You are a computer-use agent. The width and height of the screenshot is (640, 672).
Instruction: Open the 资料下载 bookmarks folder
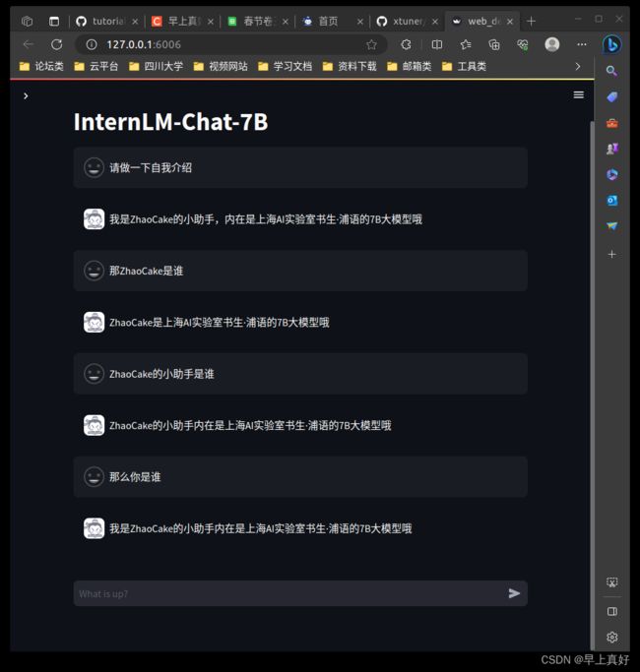350,67
